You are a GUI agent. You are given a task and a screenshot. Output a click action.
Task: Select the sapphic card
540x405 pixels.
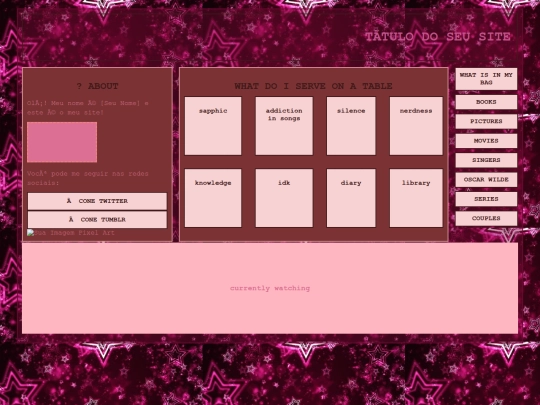pyautogui.click(x=213, y=126)
